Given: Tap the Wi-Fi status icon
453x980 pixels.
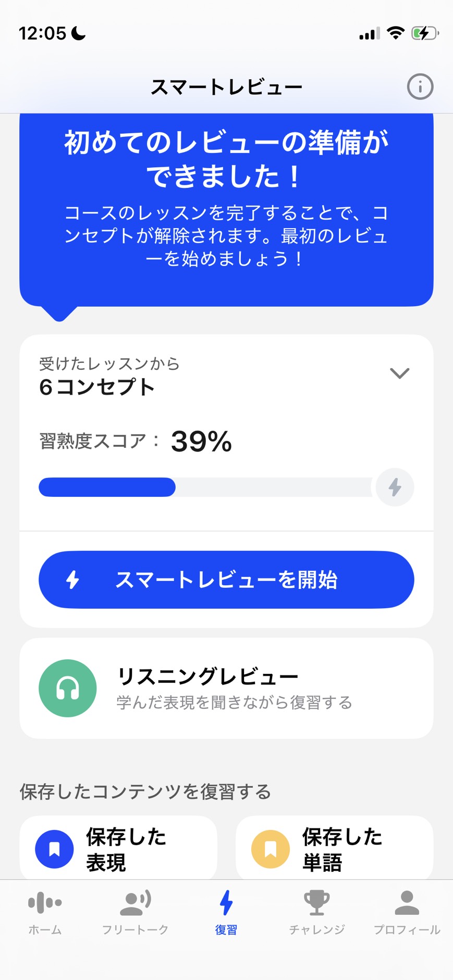Looking at the screenshot, I should click(x=396, y=34).
